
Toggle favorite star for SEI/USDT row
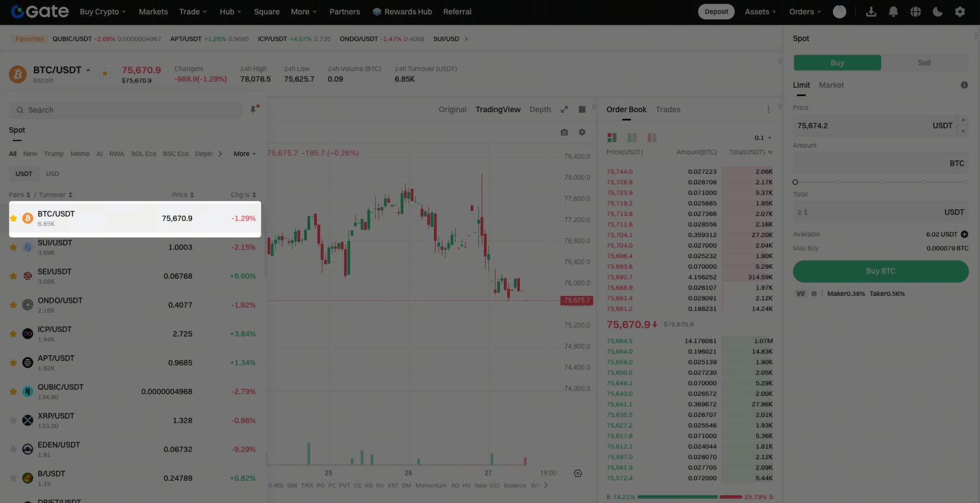(x=13, y=276)
